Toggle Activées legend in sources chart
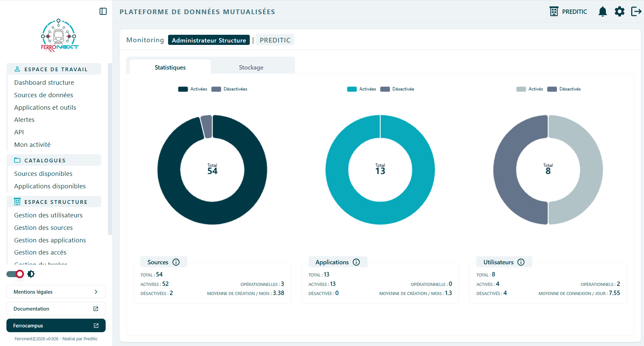Screen dimensions: 644x346 pos(192,89)
